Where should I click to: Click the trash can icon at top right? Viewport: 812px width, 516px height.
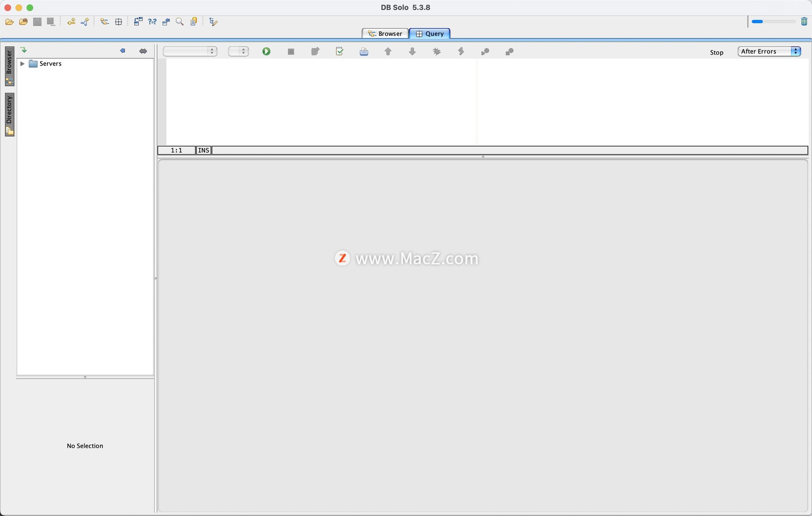coord(804,22)
